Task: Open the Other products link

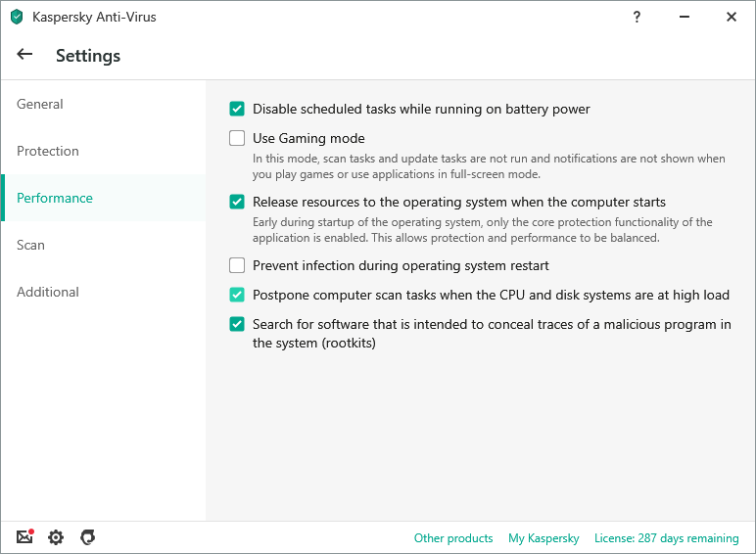Action: [453, 538]
